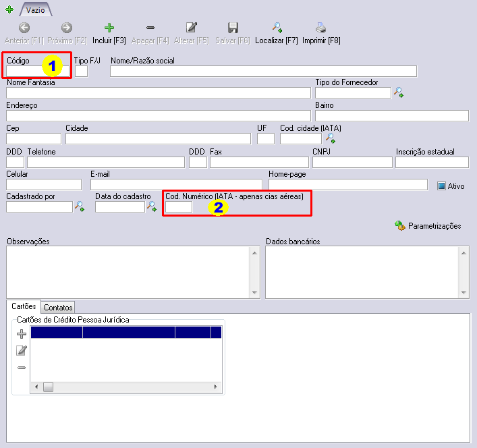Click the Cod. Numérico IATA field

pyautogui.click(x=179, y=207)
